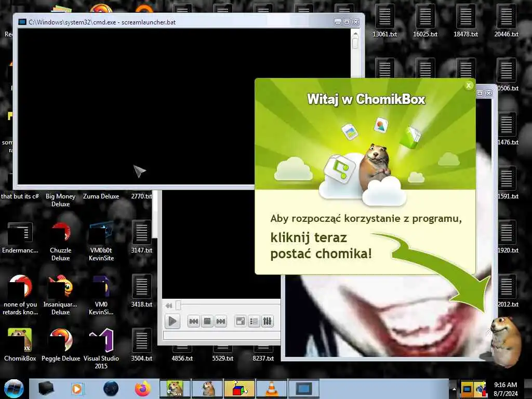Open the cmd.exe title bar system icon
Viewport: 532px width, 399px height.
(22, 22)
